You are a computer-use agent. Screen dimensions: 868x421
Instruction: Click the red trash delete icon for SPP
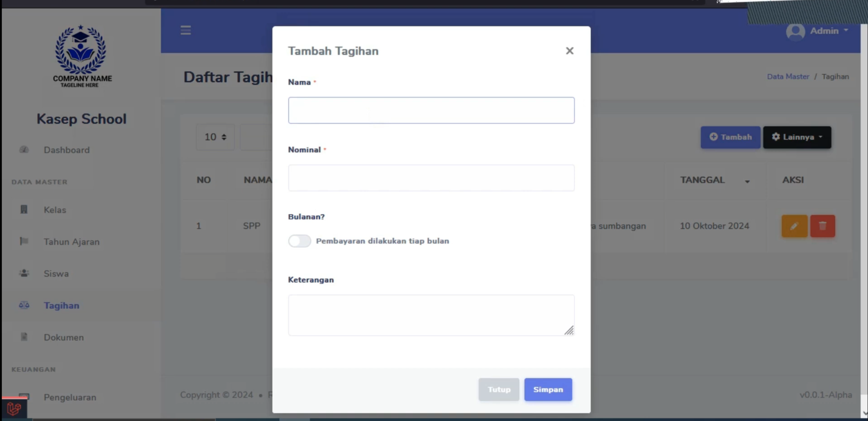[823, 226]
